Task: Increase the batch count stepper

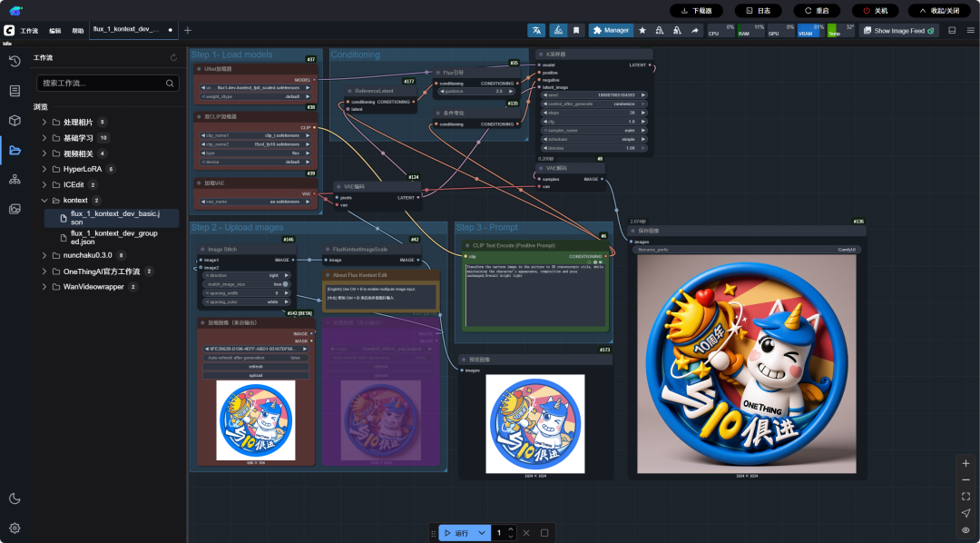Action: click(511, 529)
